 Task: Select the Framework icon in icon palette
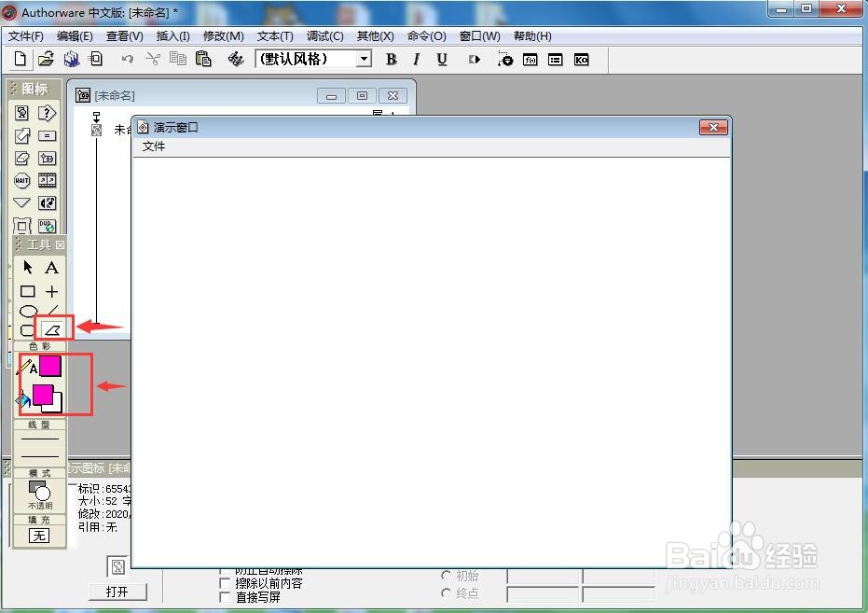coord(21,226)
